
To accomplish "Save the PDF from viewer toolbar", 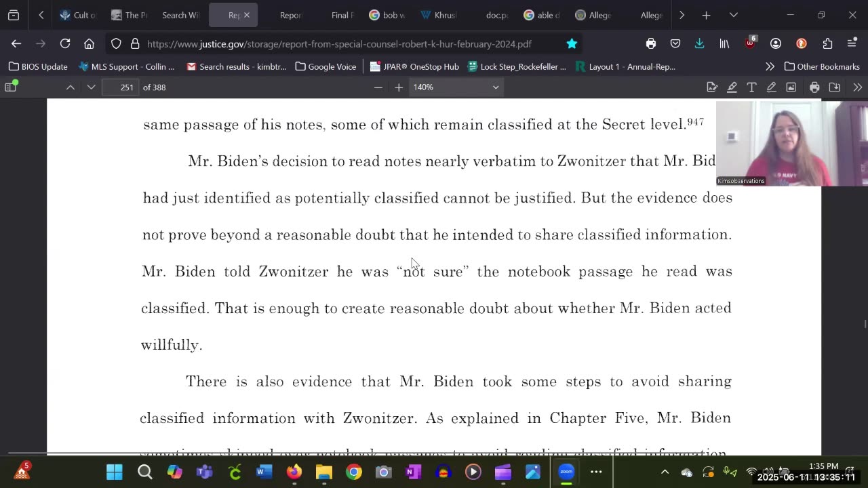I will coord(835,87).
